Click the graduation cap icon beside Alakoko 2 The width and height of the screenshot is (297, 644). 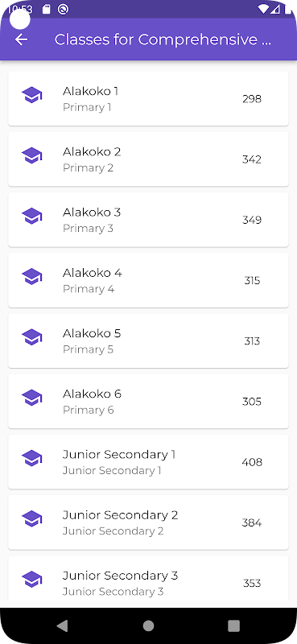[32, 155]
